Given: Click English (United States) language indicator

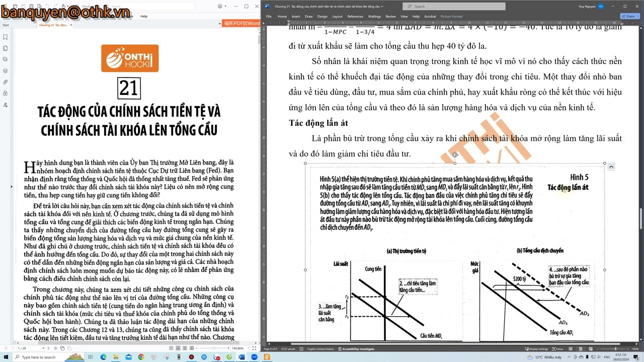Looking at the screenshot, I should (320, 349).
